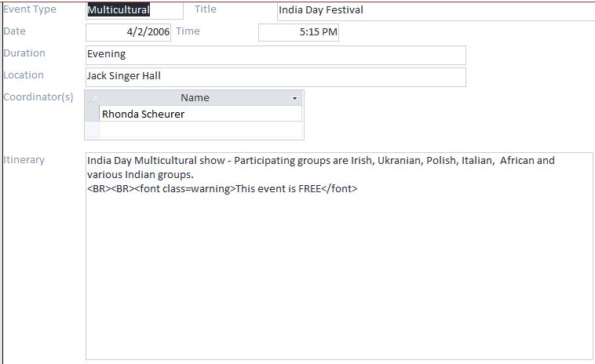
Task: Open the Name column dropdown arrow
Action: click(295, 98)
